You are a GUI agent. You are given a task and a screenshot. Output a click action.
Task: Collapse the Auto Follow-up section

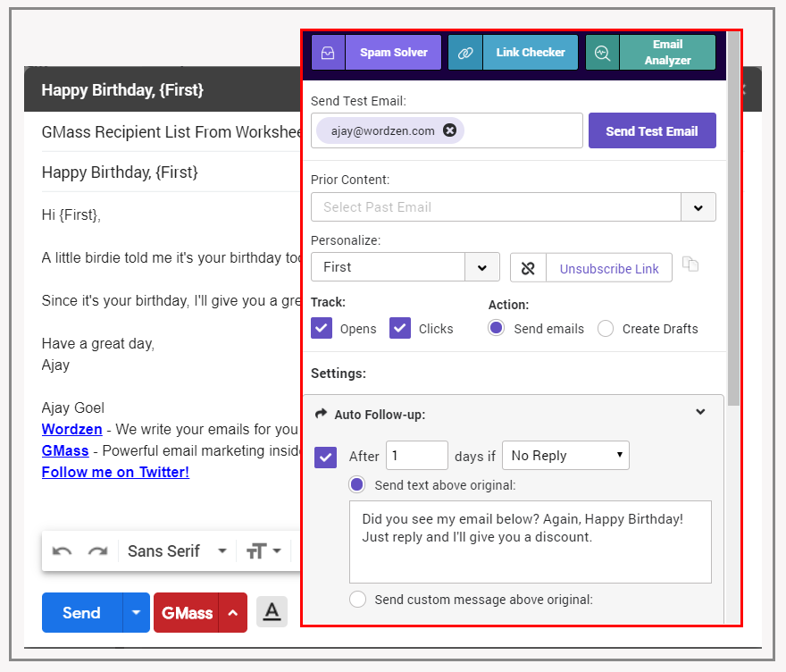[700, 413]
